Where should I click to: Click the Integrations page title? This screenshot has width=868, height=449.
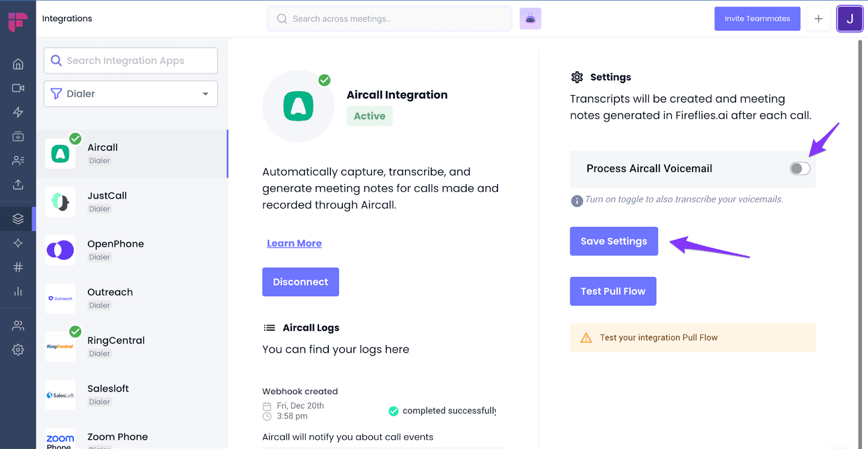pyautogui.click(x=67, y=18)
